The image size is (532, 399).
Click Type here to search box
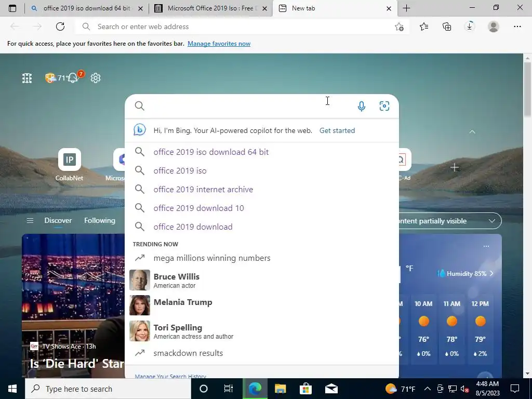click(108, 389)
